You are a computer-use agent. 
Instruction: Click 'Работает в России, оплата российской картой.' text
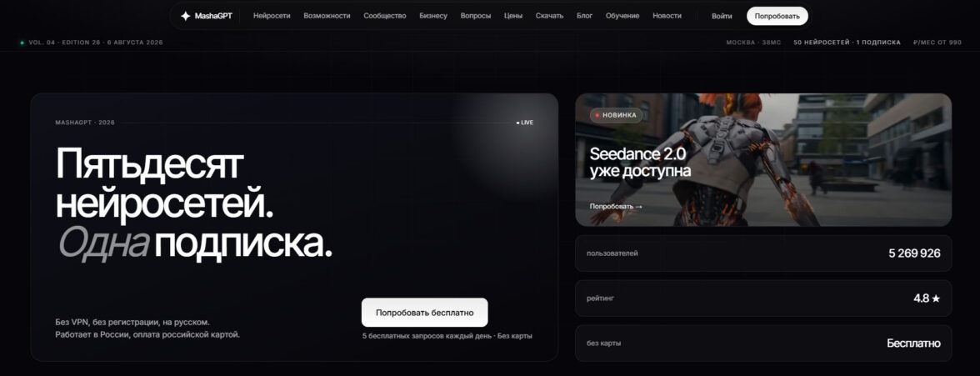(x=147, y=334)
